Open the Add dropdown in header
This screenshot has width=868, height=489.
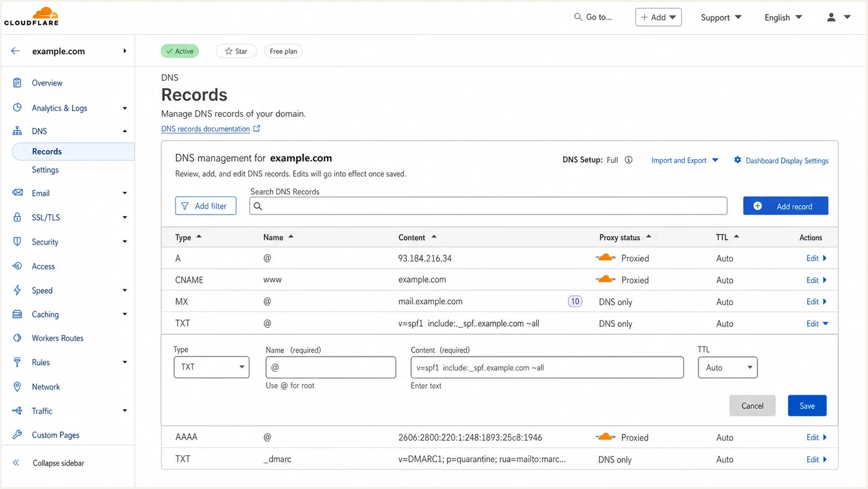658,17
